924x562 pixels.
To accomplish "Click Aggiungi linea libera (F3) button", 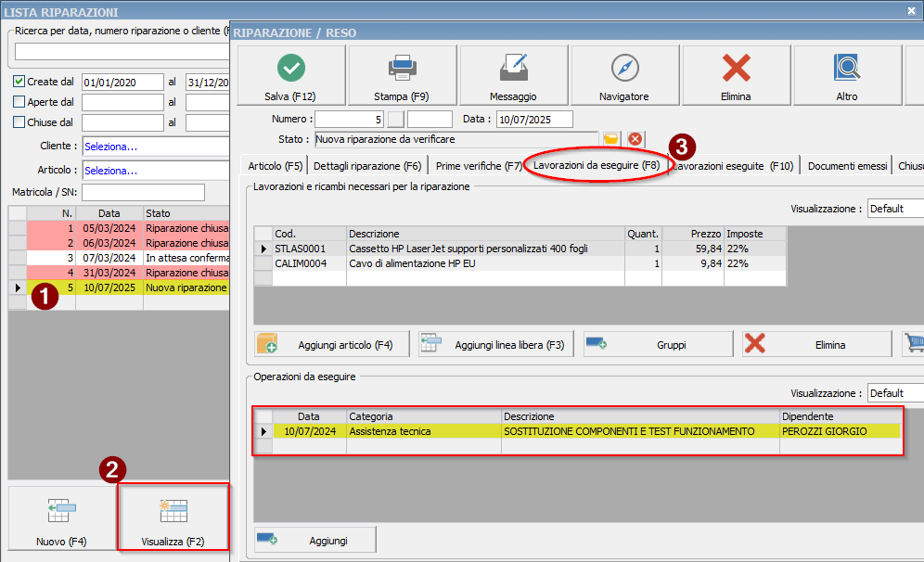I will 496,345.
